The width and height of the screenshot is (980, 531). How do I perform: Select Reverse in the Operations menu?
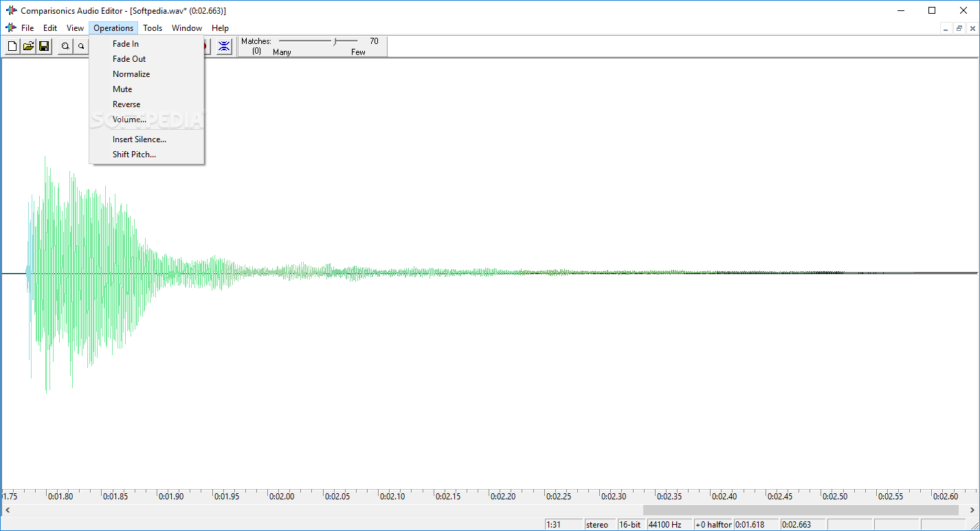point(146,104)
